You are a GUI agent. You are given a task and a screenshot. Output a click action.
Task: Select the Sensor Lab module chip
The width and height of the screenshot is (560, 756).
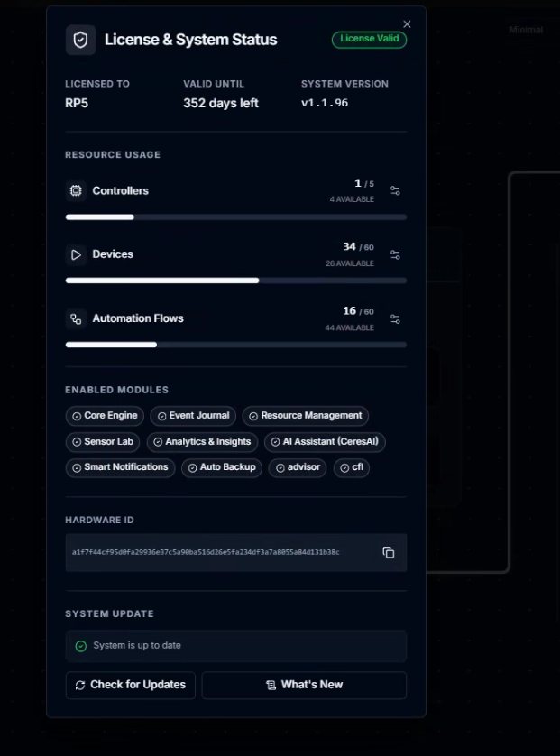(x=103, y=442)
